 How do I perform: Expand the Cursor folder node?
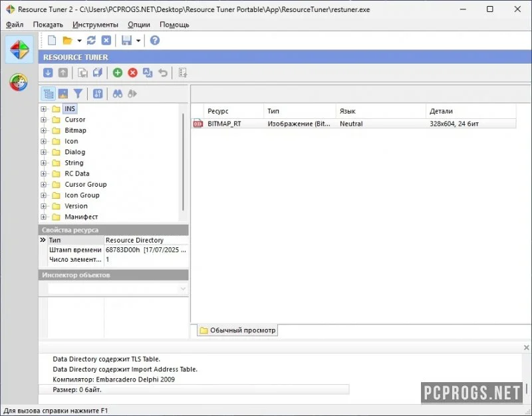[43, 120]
